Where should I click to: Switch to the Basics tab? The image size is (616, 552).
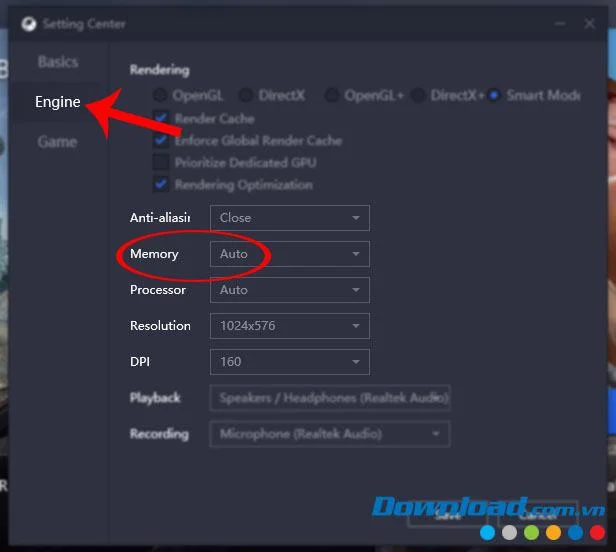[58, 62]
